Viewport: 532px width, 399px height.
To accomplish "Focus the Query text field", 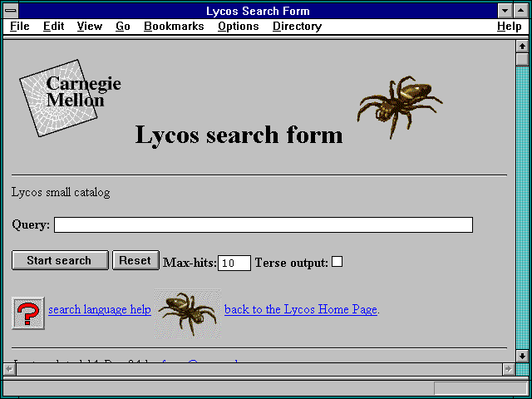I will 264,225.
